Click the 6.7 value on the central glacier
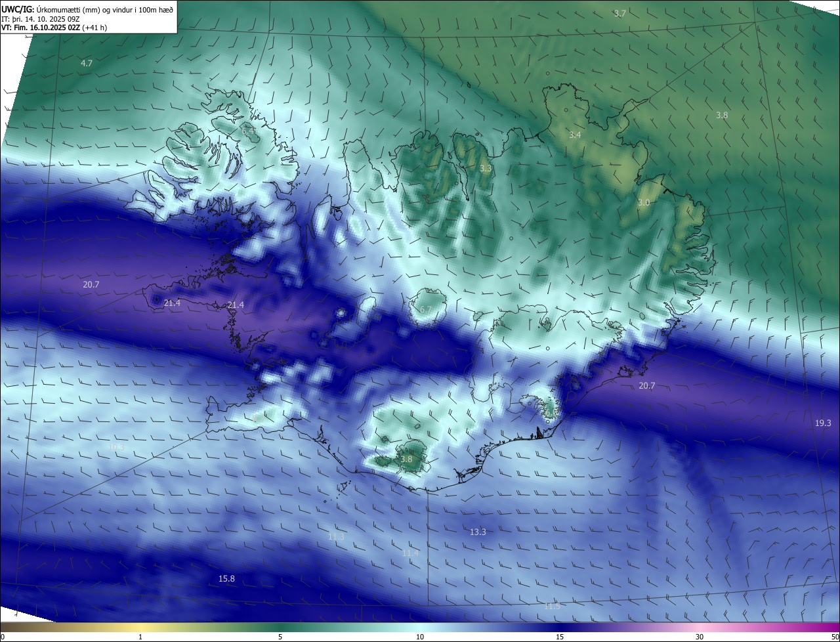840x642 pixels. point(425,310)
